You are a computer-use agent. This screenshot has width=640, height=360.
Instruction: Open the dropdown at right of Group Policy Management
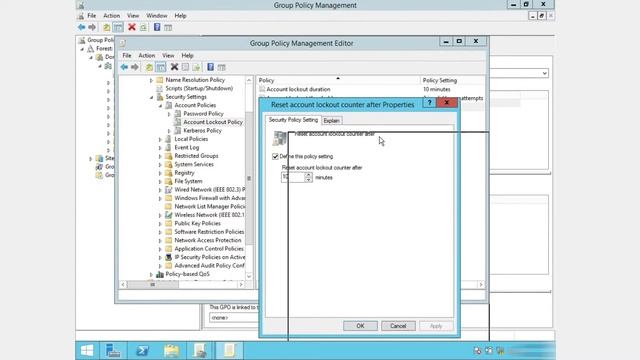(544, 73)
